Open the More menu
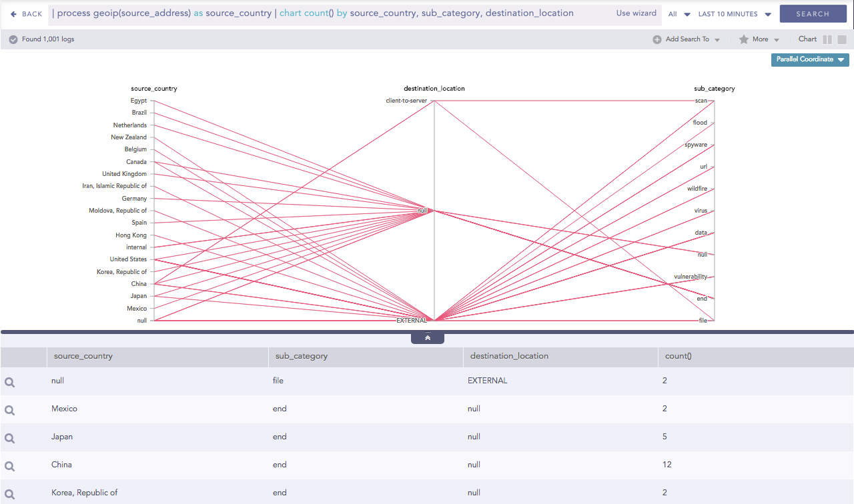This screenshot has height=504, width=854. [759, 39]
